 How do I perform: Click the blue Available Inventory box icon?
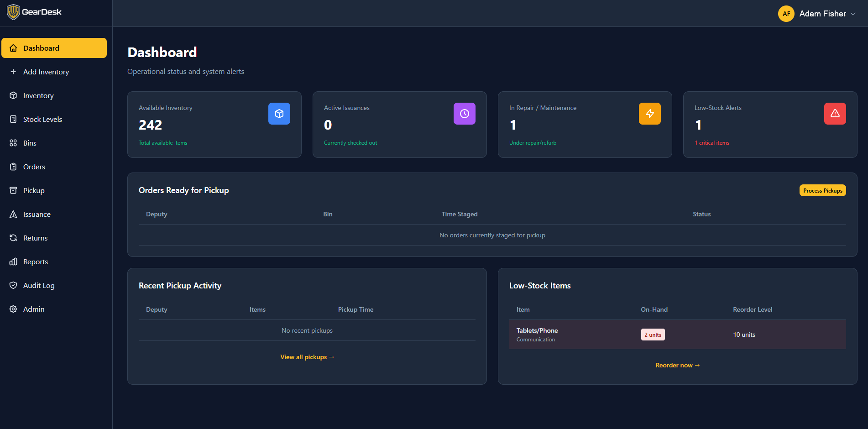coord(279,114)
